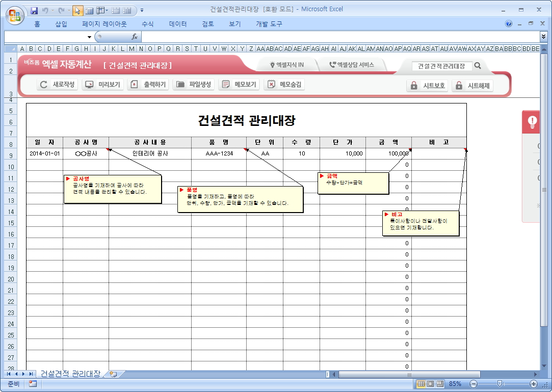Open Excel help question mark icon
The image size is (552, 392).
point(508,23)
